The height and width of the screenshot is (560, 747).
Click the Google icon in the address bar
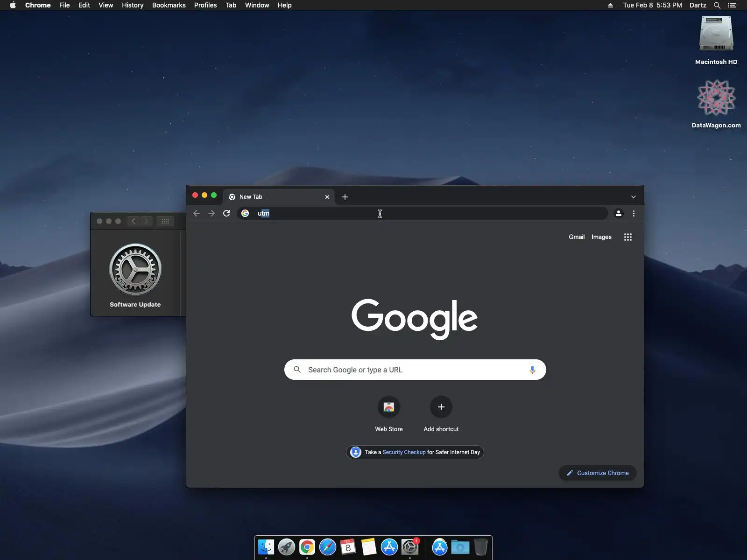point(245,213)
